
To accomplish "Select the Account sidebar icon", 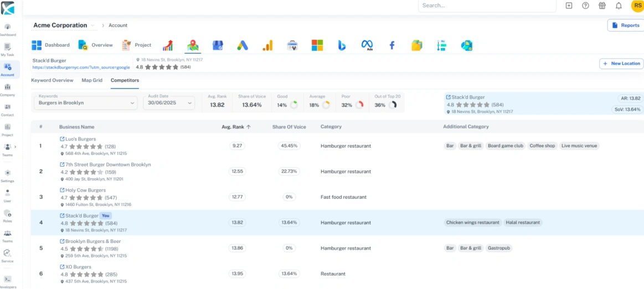I will (7, 70).
